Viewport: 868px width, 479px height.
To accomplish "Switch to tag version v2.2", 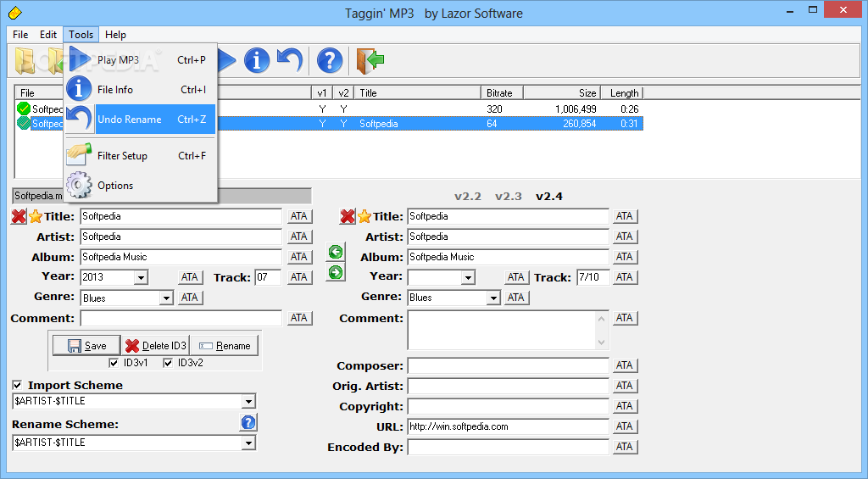I will pyautogui.click(x=468, y=196).
